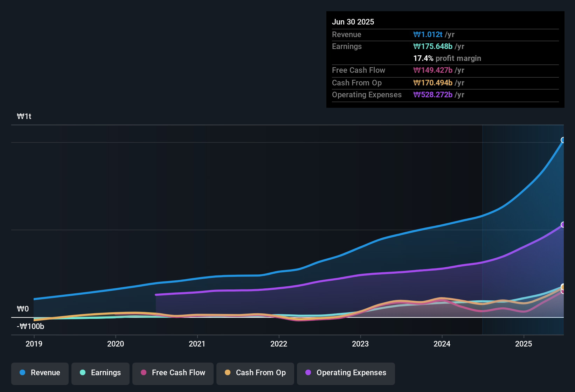The image size is (575, 392).
Task: Select the Cash From Op legend button
Action: coord(255,373)
